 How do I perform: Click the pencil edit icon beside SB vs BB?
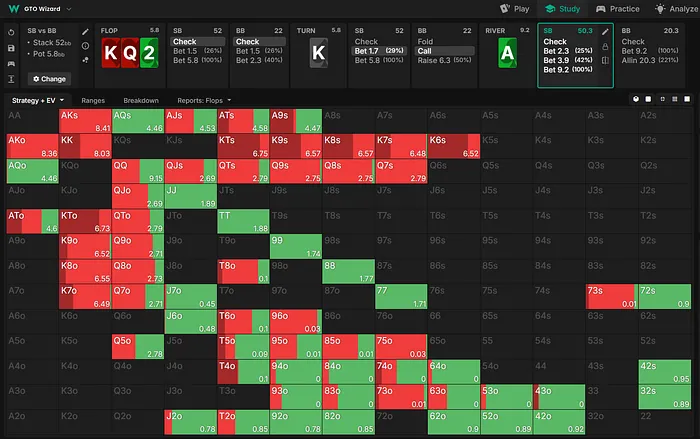point(86,32)
